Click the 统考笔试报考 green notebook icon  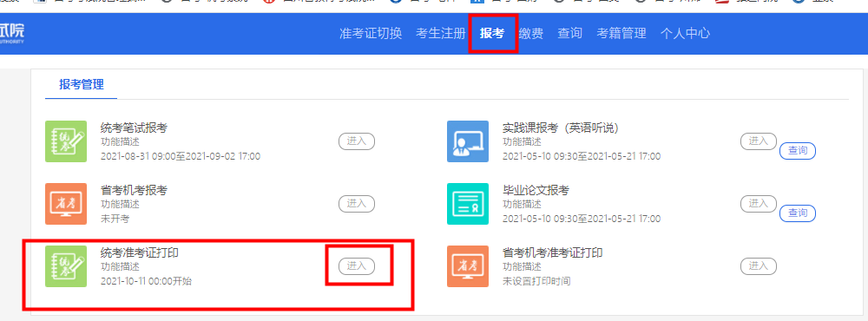point(66,141)
